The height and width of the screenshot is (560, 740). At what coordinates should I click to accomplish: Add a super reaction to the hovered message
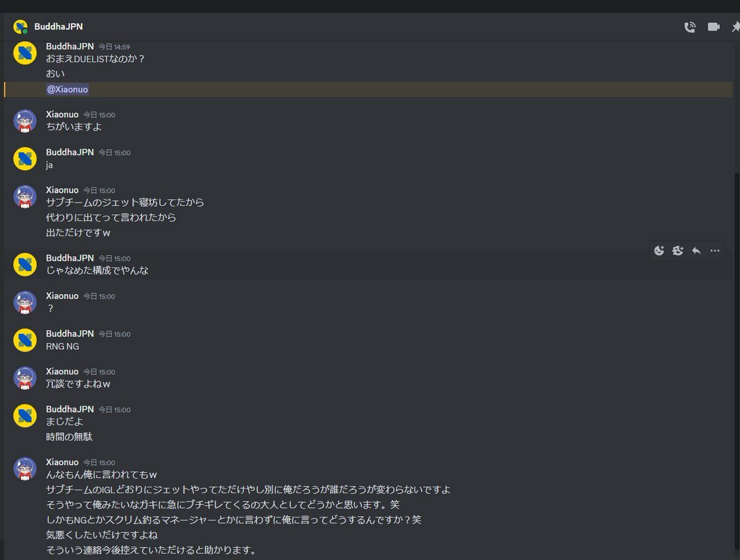click(678, 250)
